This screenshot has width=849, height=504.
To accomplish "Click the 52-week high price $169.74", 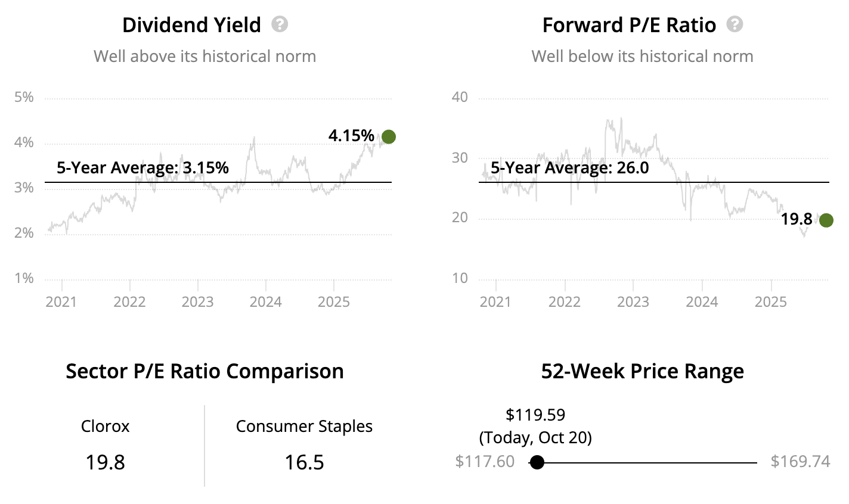I will pos(800,462).
